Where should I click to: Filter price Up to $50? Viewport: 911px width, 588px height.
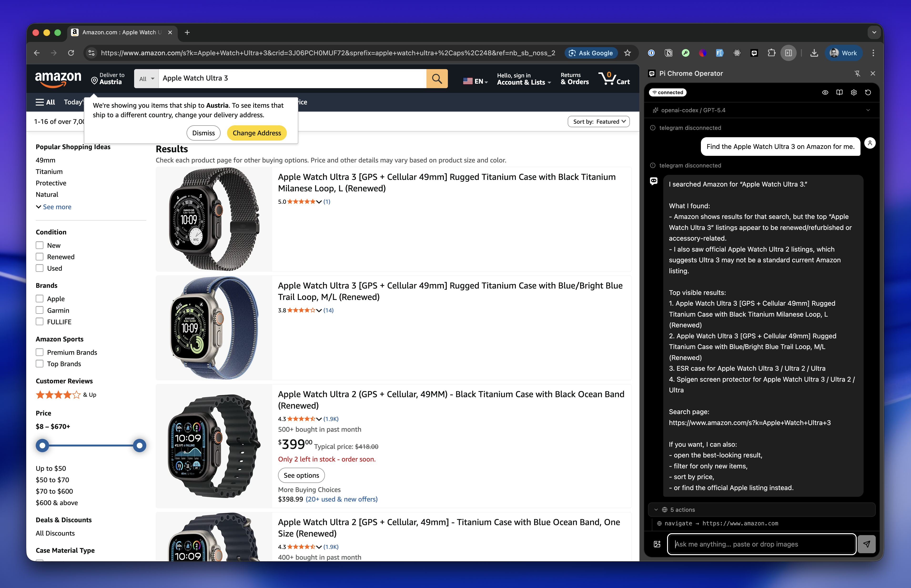51,468
